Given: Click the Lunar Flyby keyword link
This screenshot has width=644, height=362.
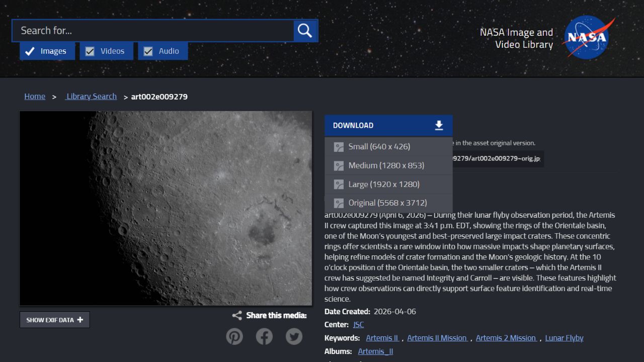Looking at the screenshot, I should [564, 338].
